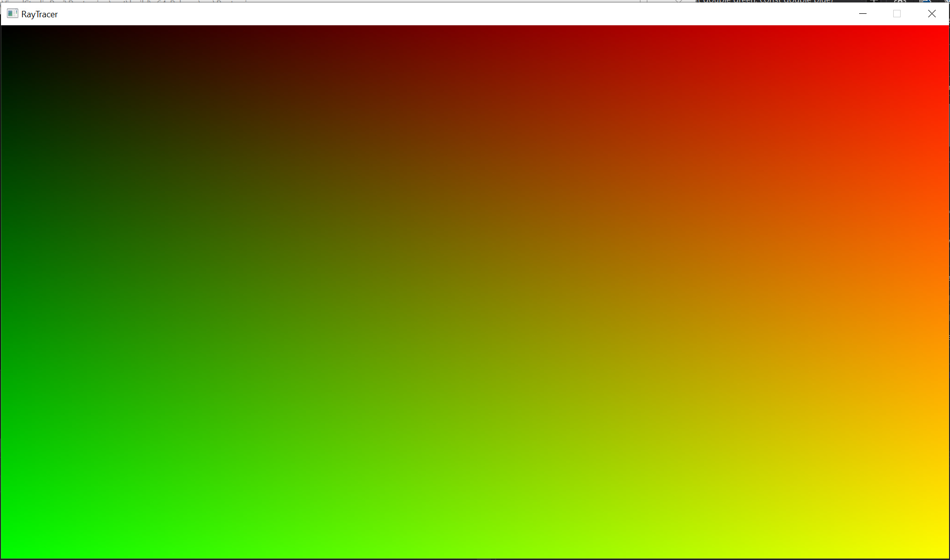Click background code text 'const double blue'
The image size is (950, 560).
pyautogui.click(x=796, y=1)
